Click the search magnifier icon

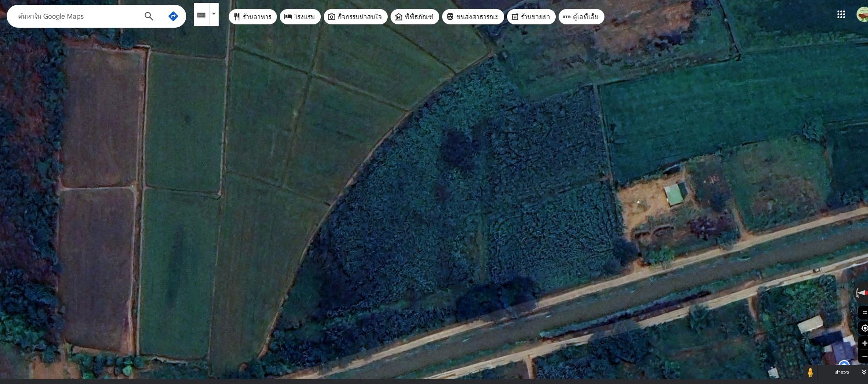[149, 16]
